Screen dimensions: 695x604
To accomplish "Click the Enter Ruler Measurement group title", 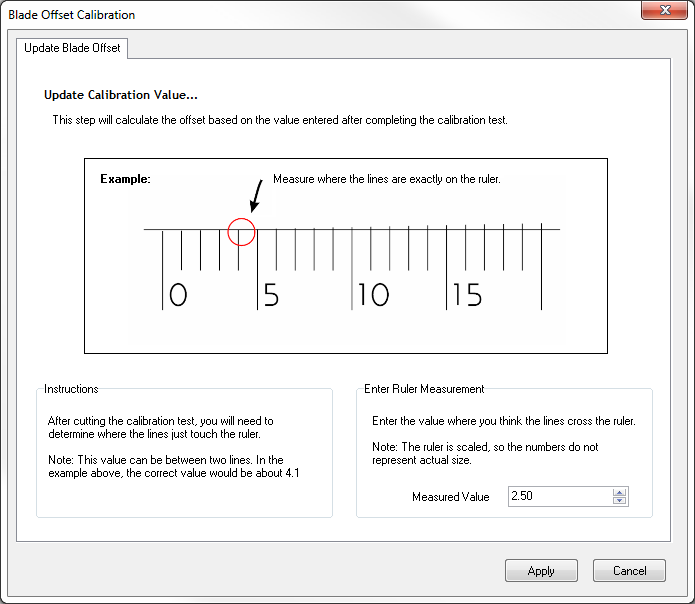I will point(424,389).
